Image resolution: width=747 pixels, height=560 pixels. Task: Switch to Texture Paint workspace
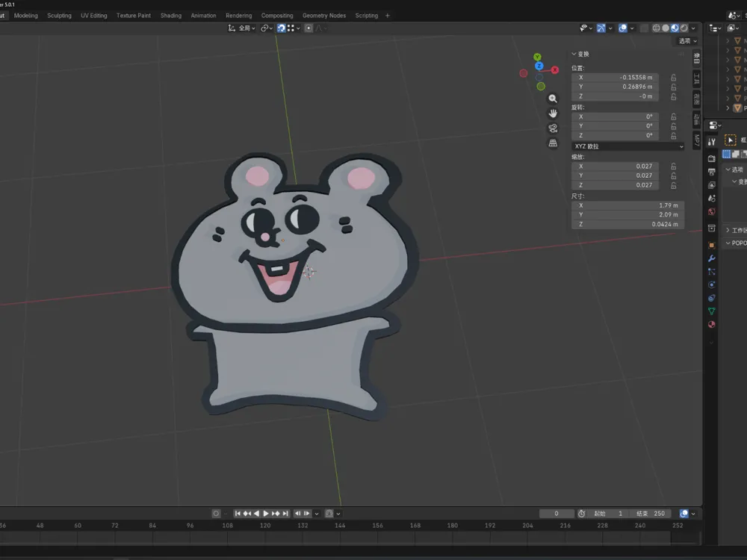tap(134, 15)
